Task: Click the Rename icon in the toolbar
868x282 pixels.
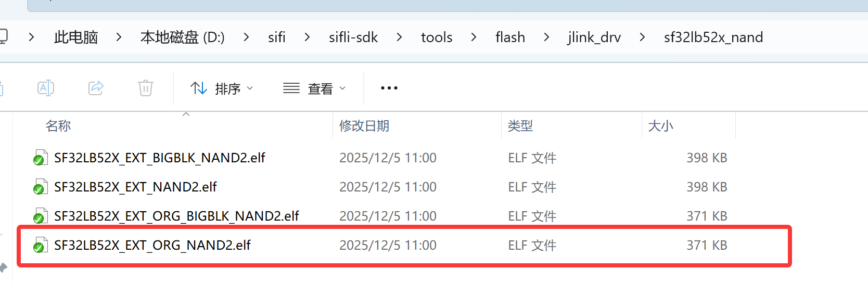Action: (46, 88)
